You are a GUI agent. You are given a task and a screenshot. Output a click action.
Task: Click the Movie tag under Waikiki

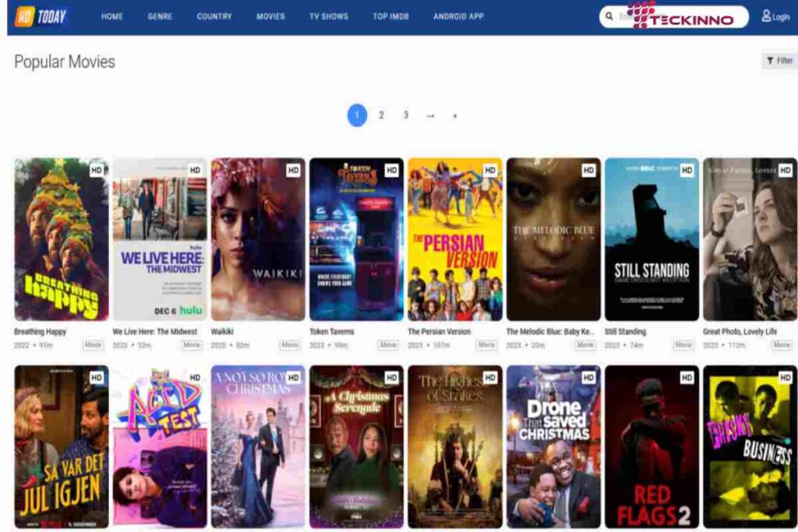pos(290,345)
